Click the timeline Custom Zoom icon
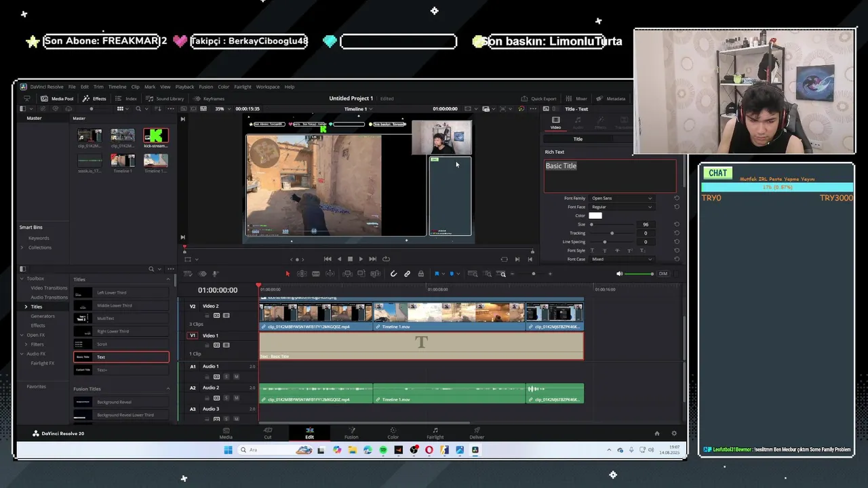Screen dimensions: 868x488 pyautogui.click(x=500, y=274)
